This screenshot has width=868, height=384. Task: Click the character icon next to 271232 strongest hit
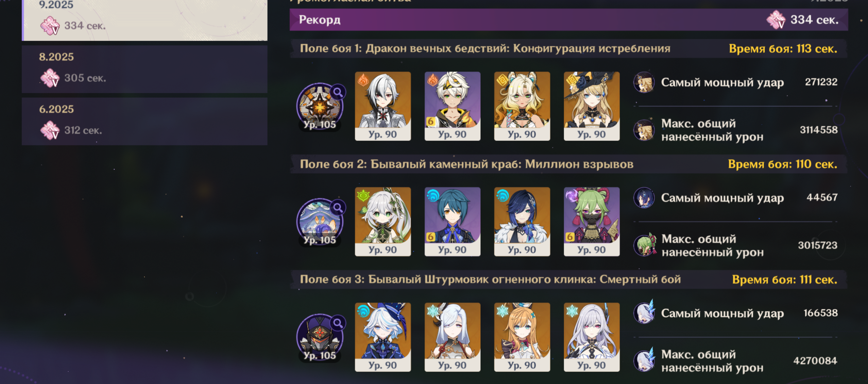644,82
